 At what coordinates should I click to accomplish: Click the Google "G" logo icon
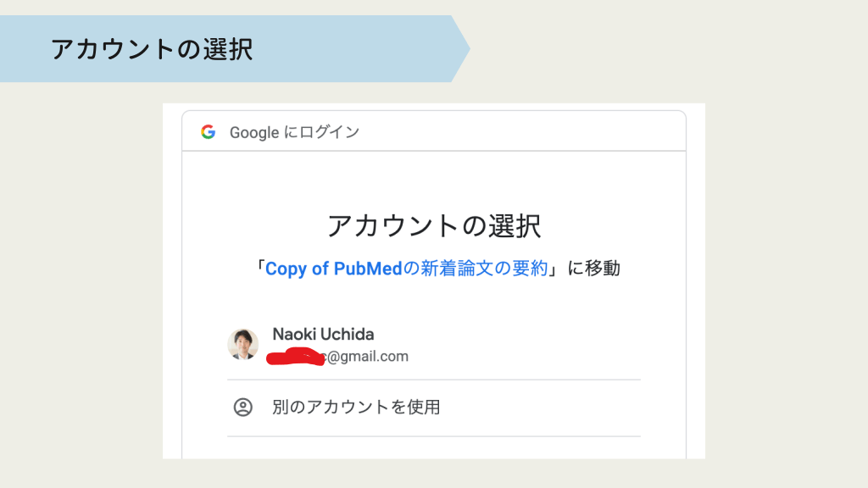click(x=208, y=132)
